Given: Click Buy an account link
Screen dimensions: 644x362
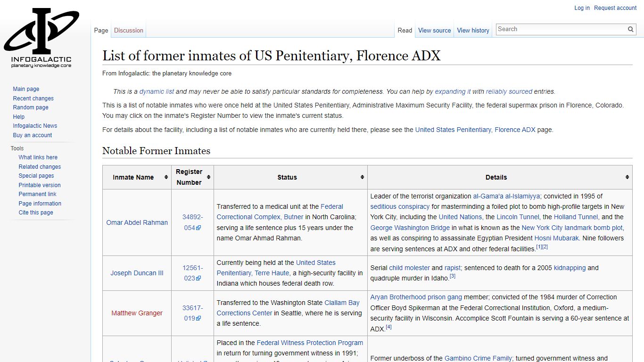Looking at the screenshot, I should pos(33,135).
